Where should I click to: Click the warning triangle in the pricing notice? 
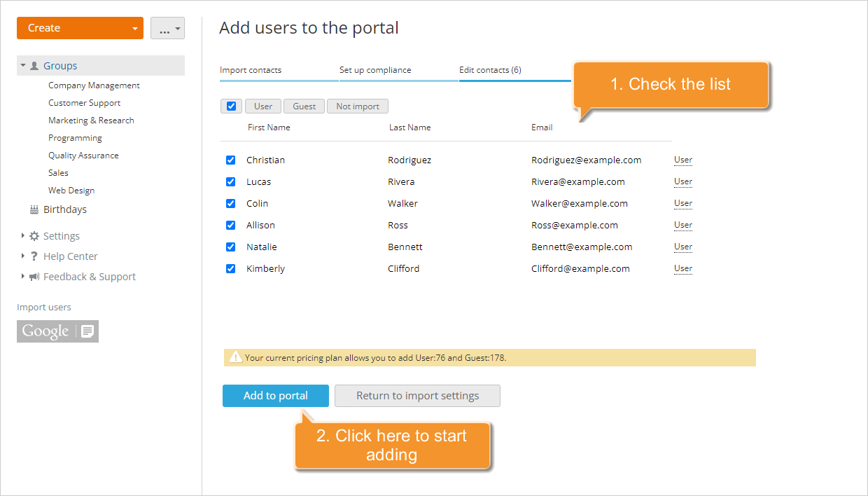tap(236, 357)
